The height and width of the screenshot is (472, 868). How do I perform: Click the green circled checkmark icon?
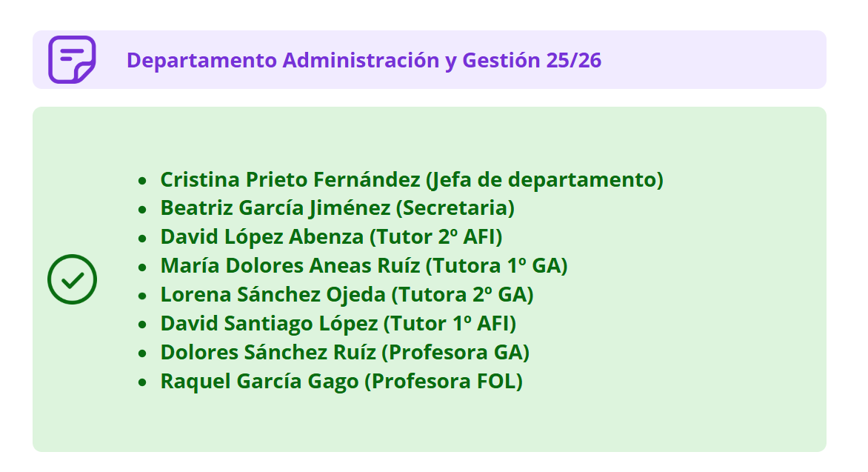coord(72,279)
